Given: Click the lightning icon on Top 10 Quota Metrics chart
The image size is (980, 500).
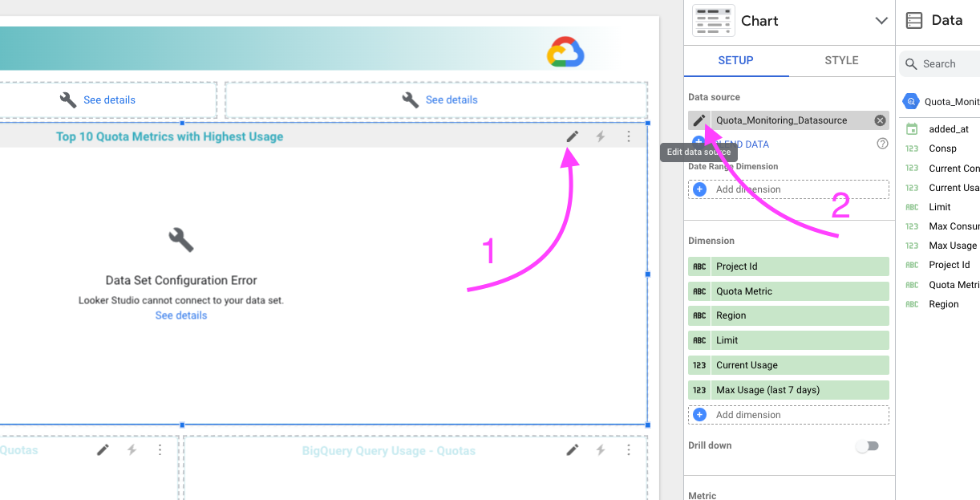Looking at the screenshot, I should click(601, 136).
